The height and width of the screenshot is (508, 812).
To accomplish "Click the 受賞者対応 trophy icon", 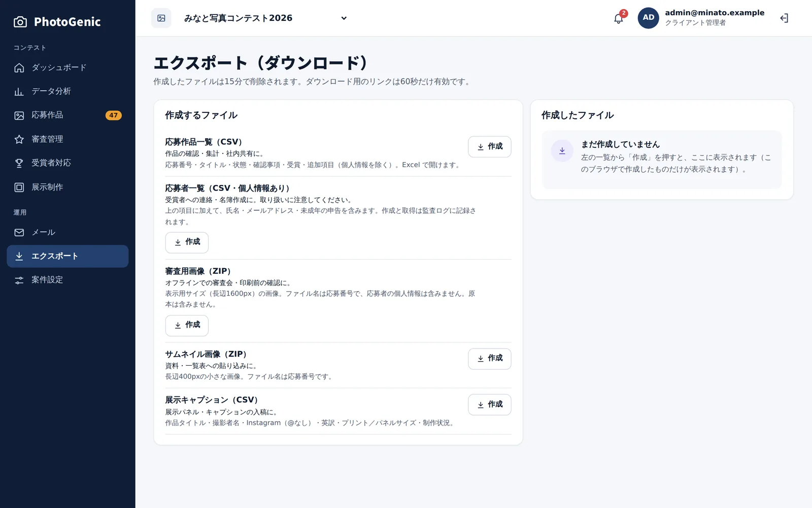I will [x=19, y=163].
